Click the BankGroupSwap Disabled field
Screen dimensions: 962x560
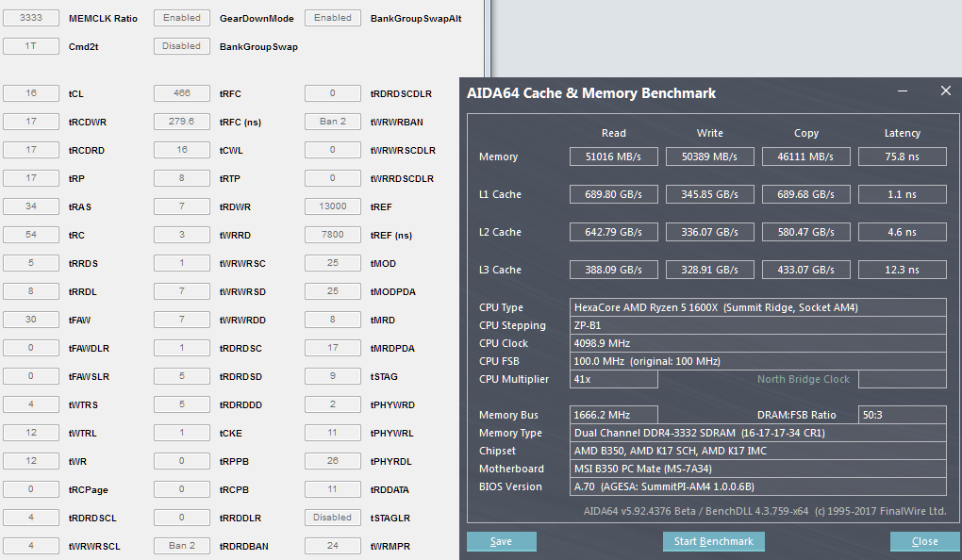[182, 46]
